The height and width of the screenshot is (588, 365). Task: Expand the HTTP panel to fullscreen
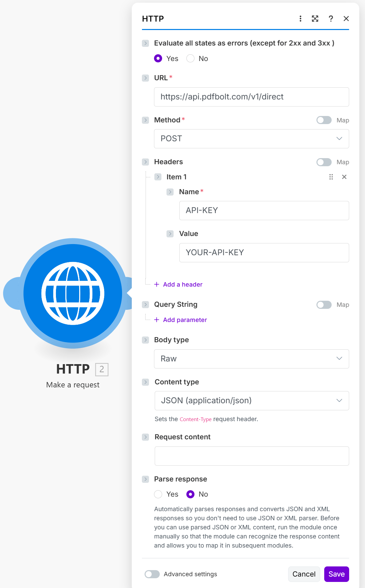(315, 19)
